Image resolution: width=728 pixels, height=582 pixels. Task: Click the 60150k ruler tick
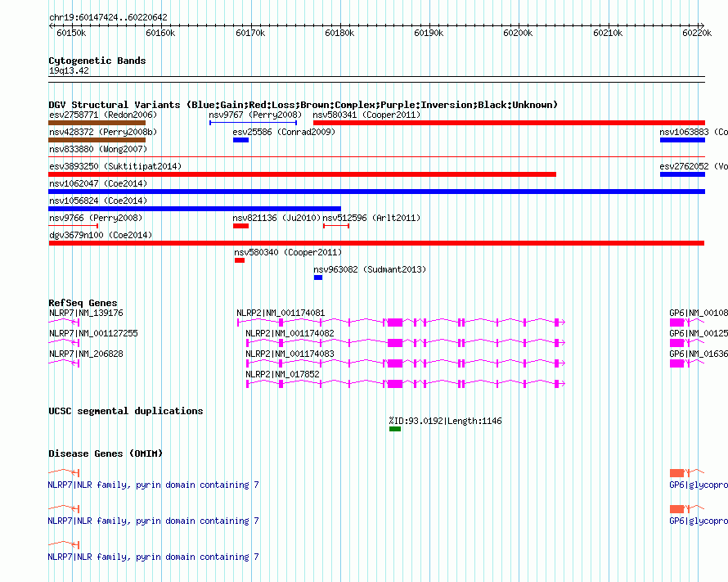(71, 33)
